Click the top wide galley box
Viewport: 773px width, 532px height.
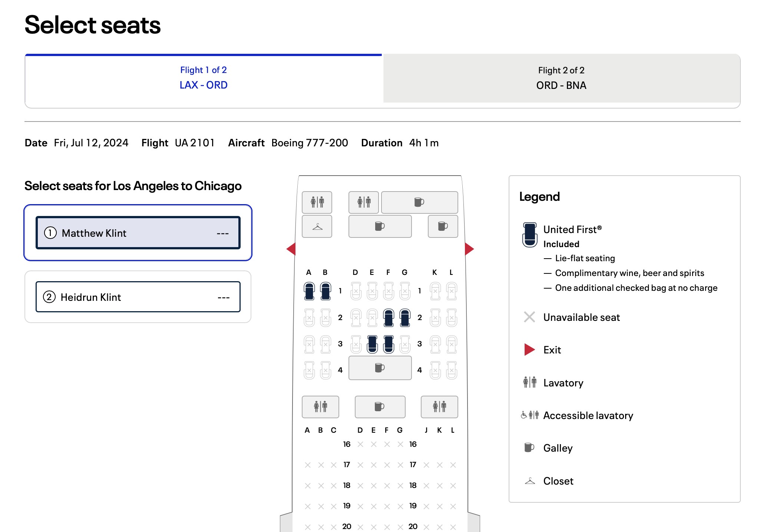419,202
